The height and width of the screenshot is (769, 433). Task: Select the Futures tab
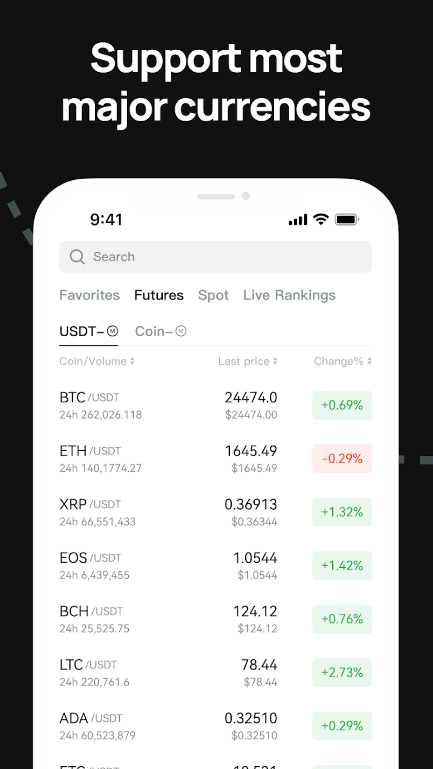tap(159, 295)
